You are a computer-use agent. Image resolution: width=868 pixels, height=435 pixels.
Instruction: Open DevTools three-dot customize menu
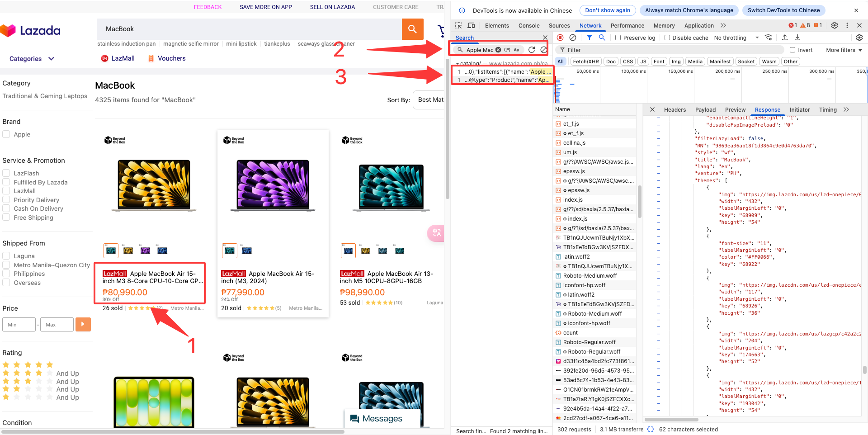[847, 25]
